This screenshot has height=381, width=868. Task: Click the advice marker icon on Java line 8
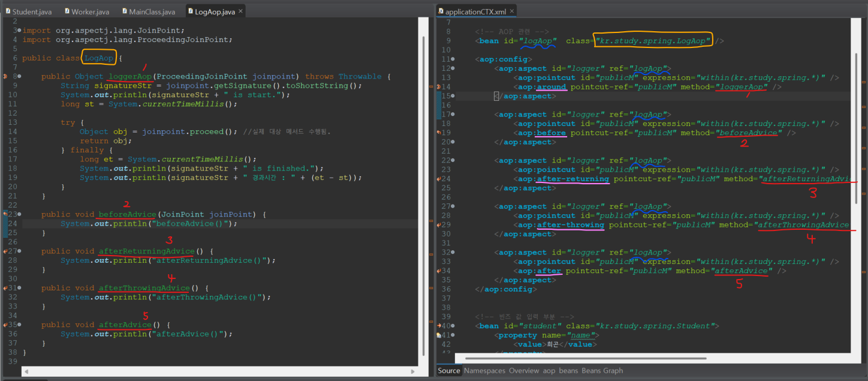click(5, 77)
